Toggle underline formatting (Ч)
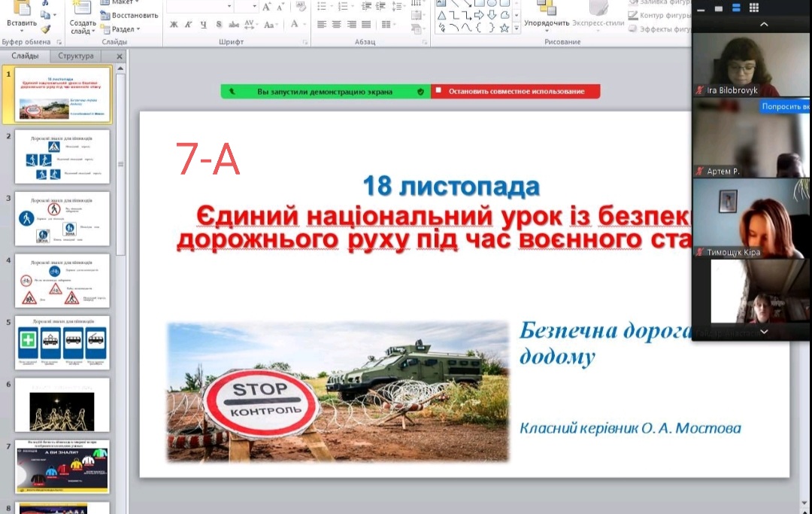The image size is (812, 514). 204,24
